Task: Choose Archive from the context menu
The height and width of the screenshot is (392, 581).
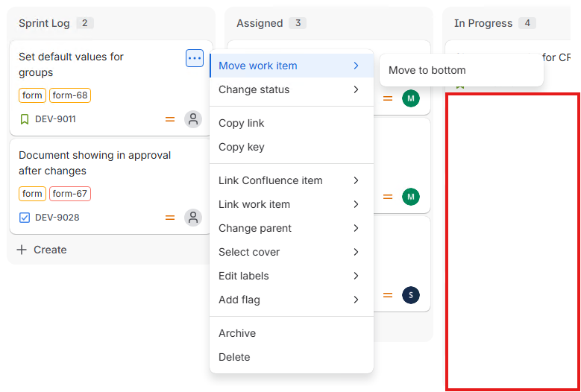Action: click(x=292, y=334)
